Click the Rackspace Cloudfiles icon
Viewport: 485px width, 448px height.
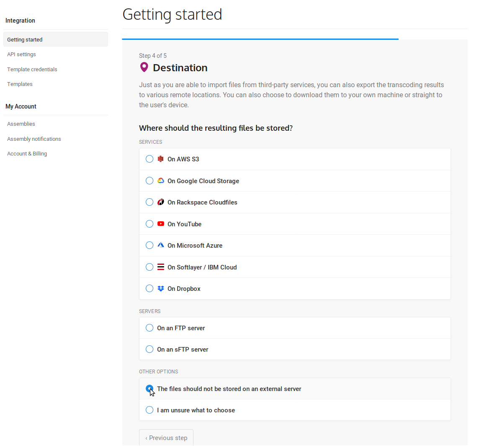pos(160,202)
